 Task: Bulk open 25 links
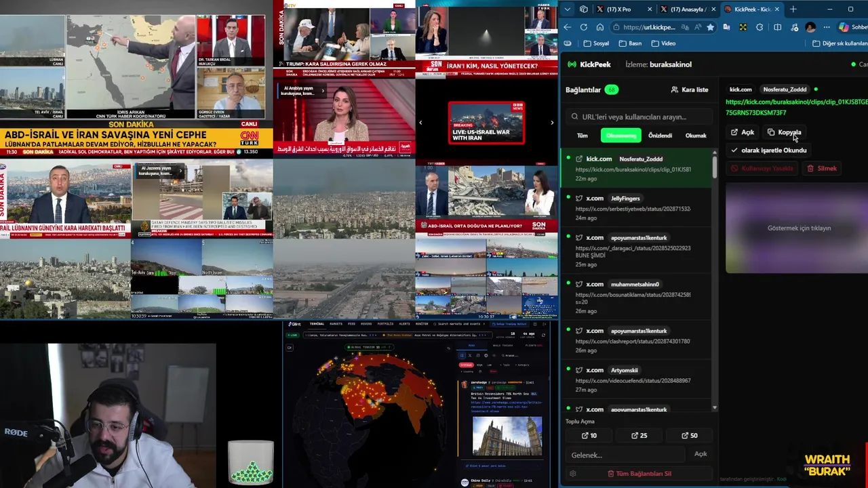click(x=639, y=436)
